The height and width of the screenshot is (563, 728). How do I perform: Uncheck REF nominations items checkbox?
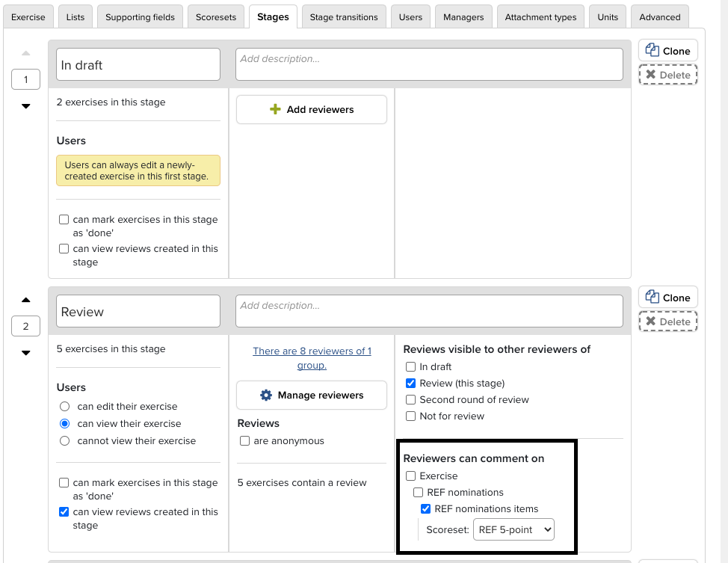(425, 509)
